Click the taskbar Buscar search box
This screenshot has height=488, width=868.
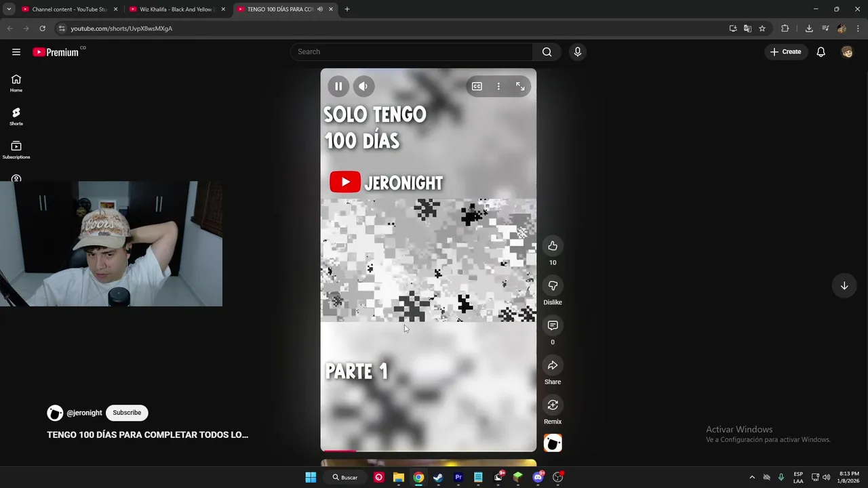click(345, 477)
